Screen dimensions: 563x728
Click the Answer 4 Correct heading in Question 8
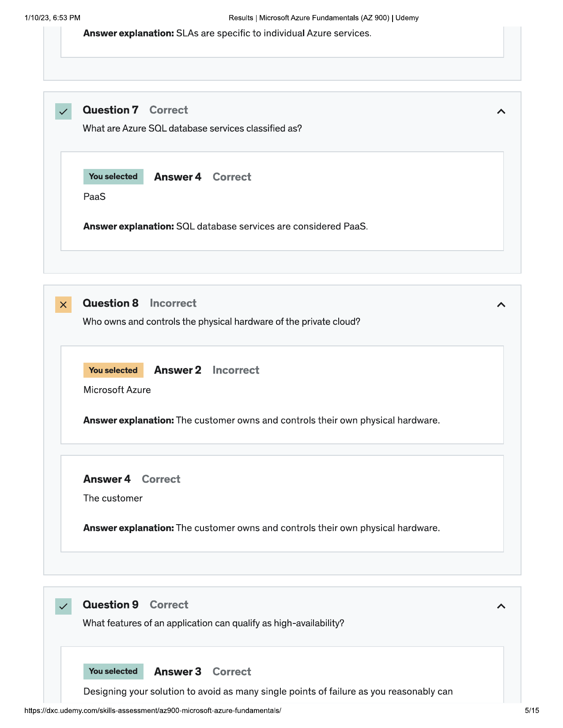[x=132, y=479]
